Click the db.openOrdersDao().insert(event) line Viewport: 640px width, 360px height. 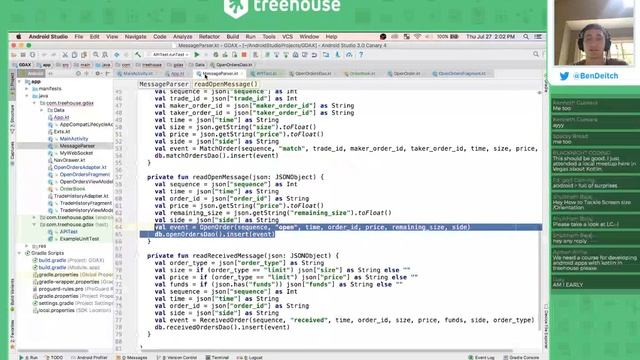[x=215, y=234]
